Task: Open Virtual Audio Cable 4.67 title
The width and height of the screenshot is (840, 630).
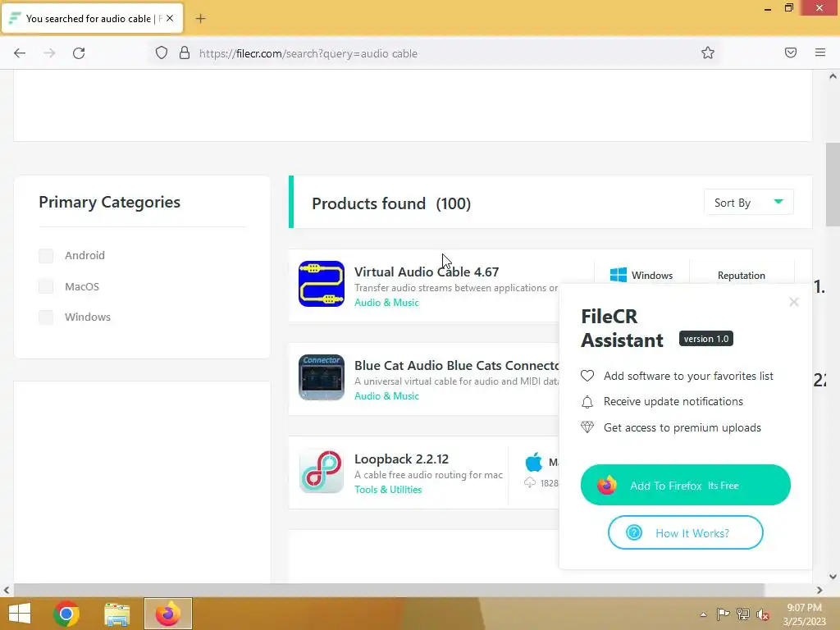Action: (x=427, y=272)
